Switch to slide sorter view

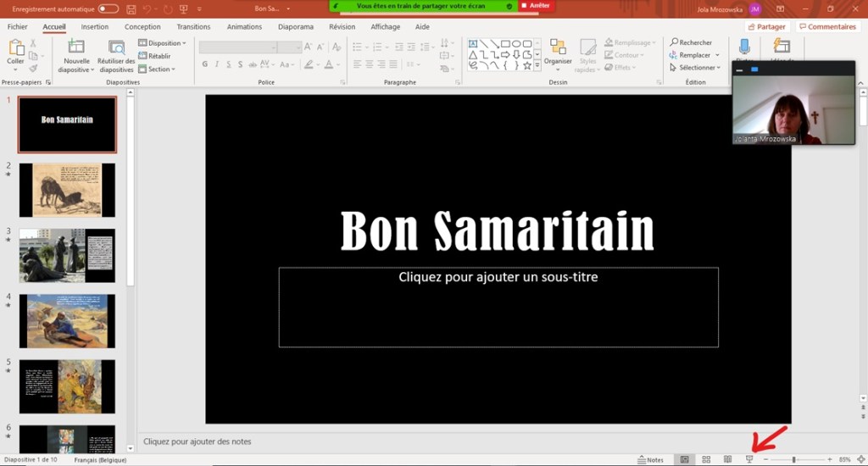706,459
